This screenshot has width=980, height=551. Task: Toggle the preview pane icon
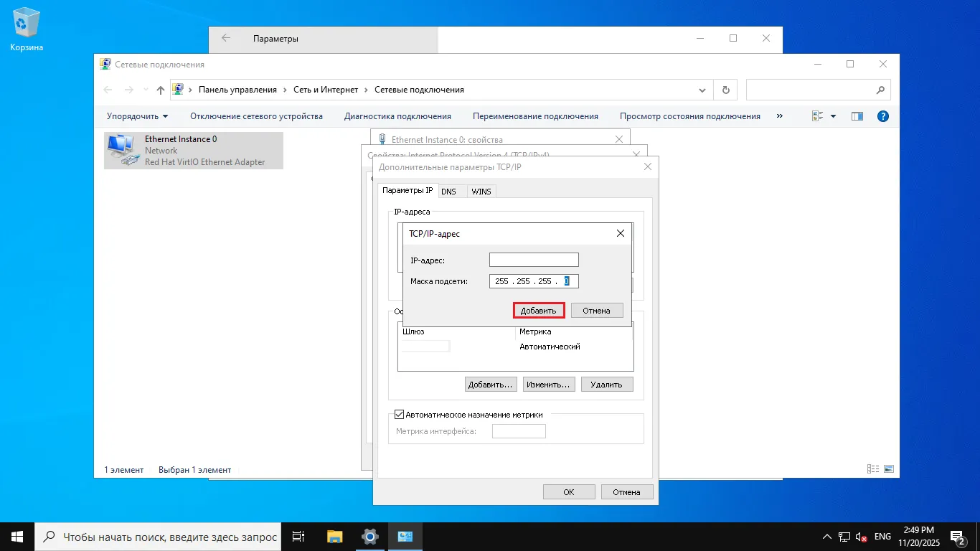coord(857,116)
